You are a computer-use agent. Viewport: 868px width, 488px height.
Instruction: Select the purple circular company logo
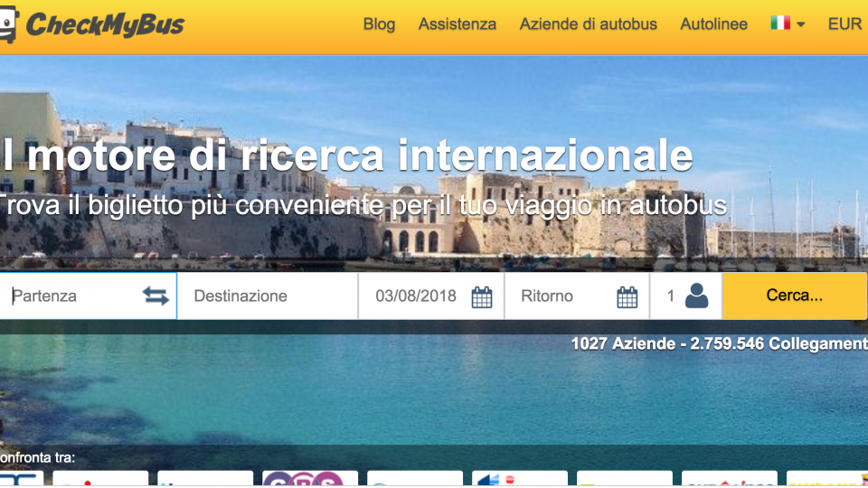[309, 479]
